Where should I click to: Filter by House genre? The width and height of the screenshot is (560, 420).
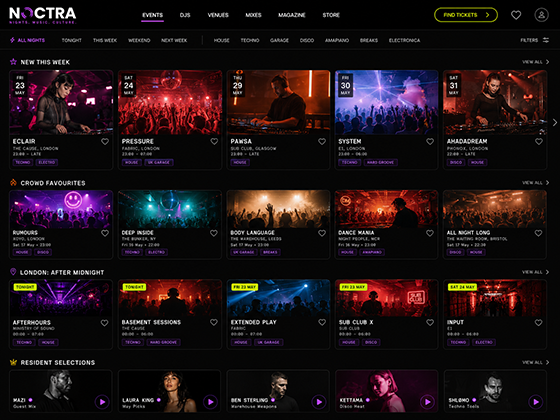[x=221, y=40]
